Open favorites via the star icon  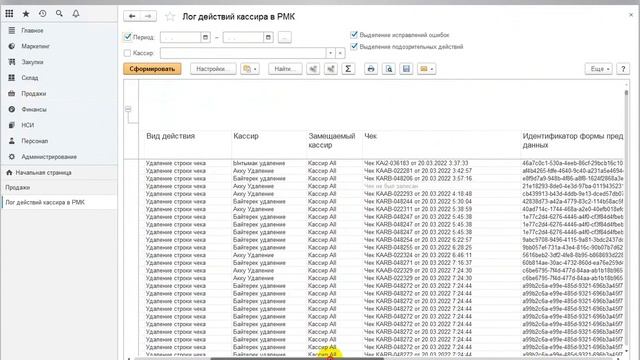tap(26, 13)
